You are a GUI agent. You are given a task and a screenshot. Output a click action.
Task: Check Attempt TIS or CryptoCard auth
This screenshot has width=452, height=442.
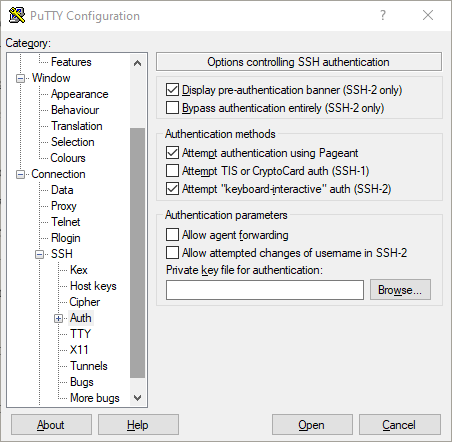[x=172, y=170]
